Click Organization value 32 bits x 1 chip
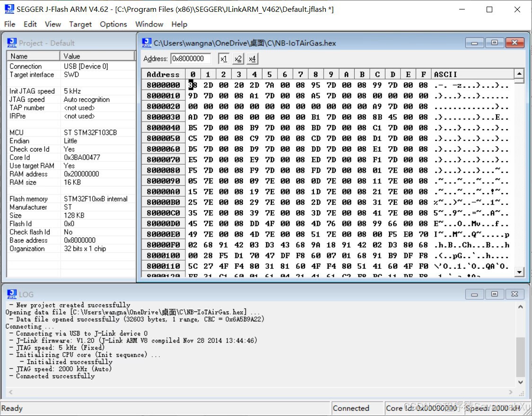 click(x=85, y=248)
